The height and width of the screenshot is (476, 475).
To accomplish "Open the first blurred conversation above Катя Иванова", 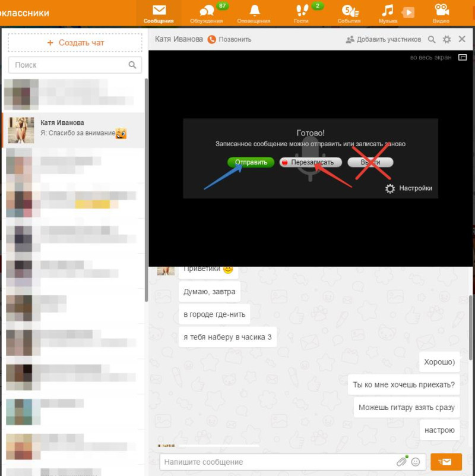I will [74, 94].
